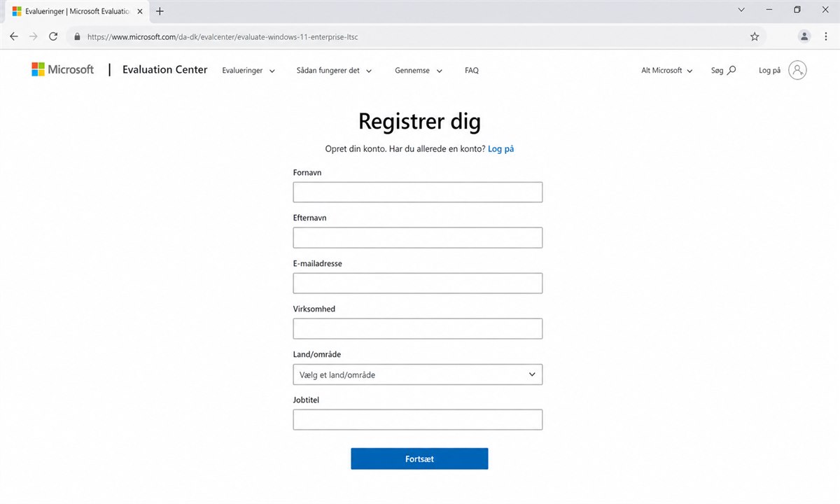This screenshot has width=840, height=504.
Task: Click the browser address bar URL
Action: [x=223, y=36]
